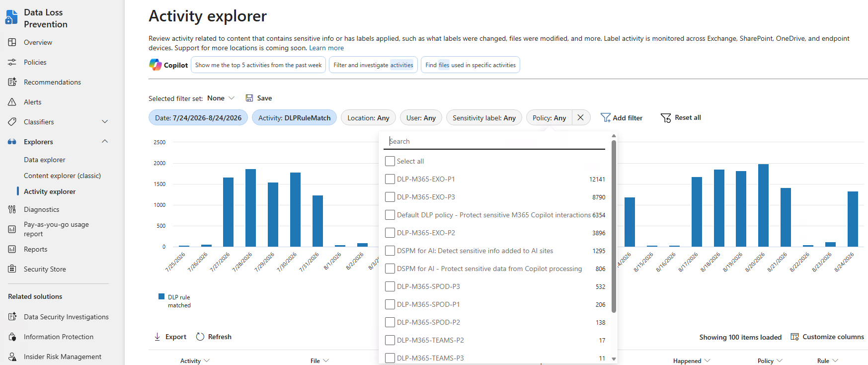The image size is (868, 365).
Task: Click the Insider Risk Management icon
Action: coord(12,357)
